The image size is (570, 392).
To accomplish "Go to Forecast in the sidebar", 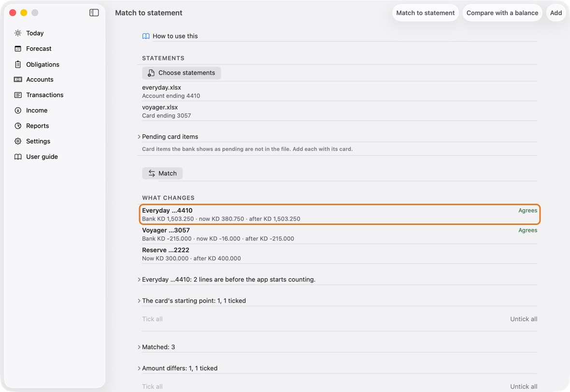I will point(39,49).
